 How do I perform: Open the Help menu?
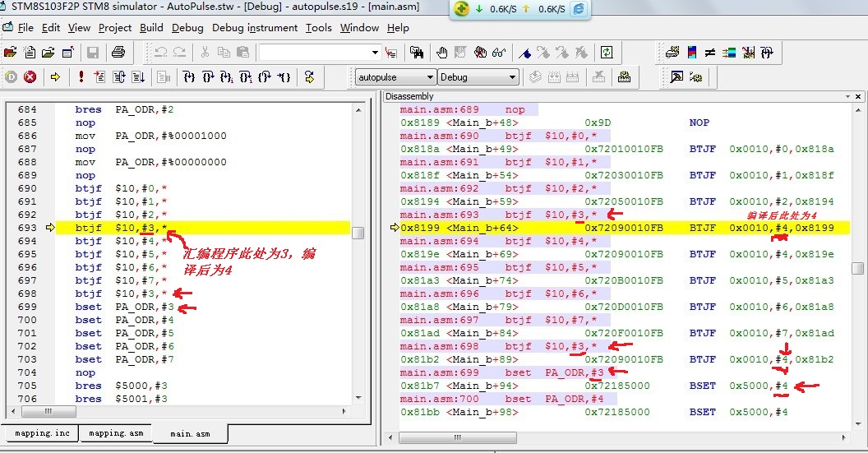[x=398, y=28]
